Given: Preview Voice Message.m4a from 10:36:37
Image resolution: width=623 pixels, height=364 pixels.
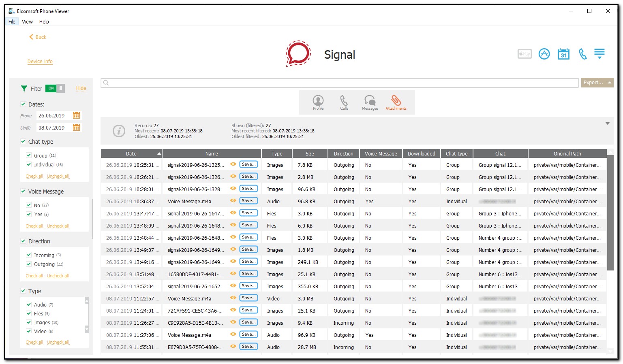Looking at the screenshot, I should tap(233, 200).
